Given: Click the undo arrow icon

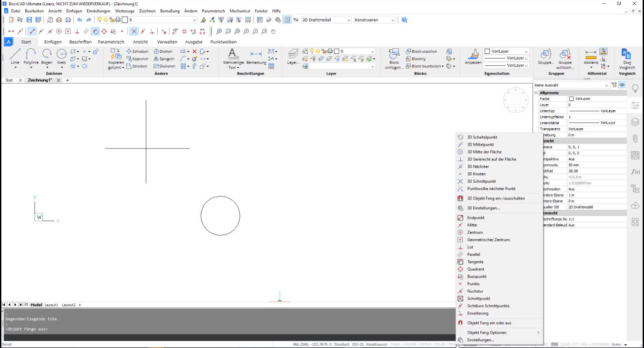Looking at the screenshot, I should coord(79,20).
